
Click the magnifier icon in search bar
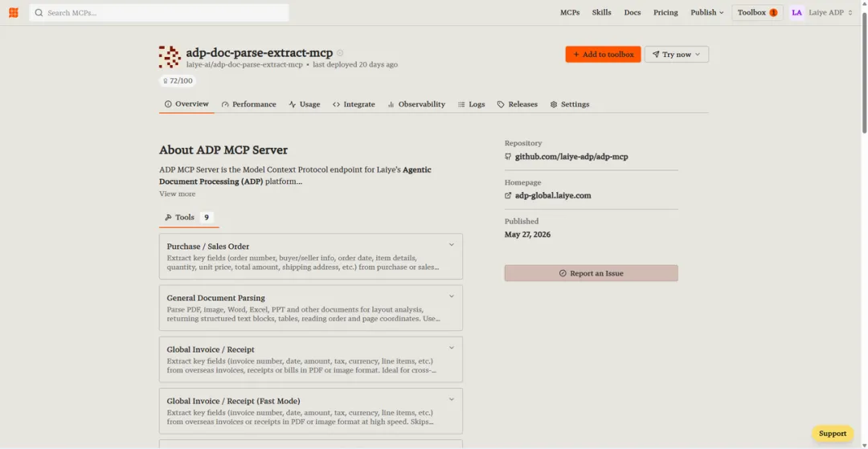coord(39,12)
